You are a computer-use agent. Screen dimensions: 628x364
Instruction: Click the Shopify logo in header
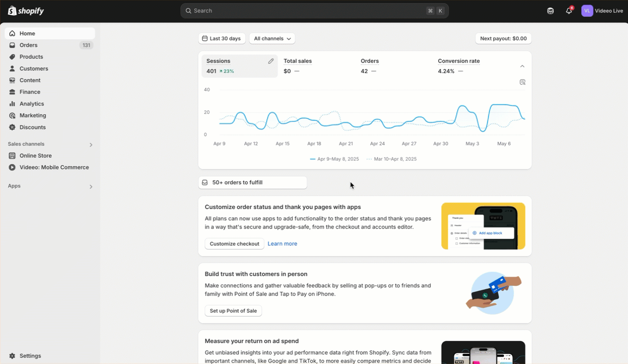pyautogui.click(x=26, y=11)
